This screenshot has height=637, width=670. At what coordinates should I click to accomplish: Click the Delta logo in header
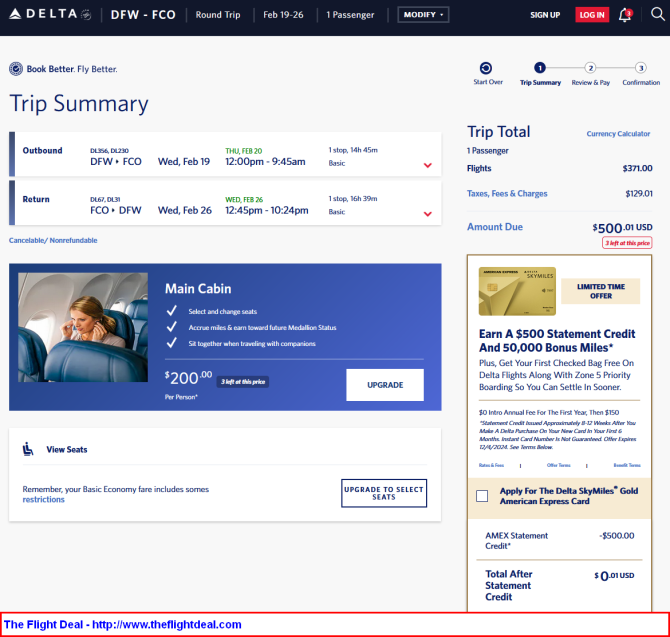tap(50, 14)
